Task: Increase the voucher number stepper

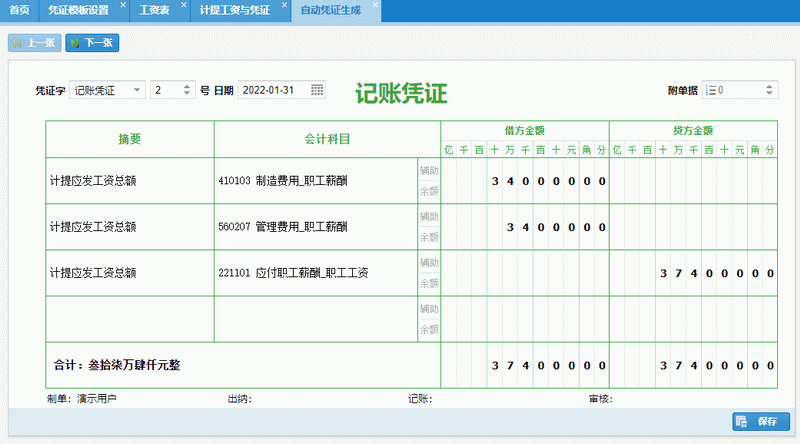Action: tap(187, 87)
